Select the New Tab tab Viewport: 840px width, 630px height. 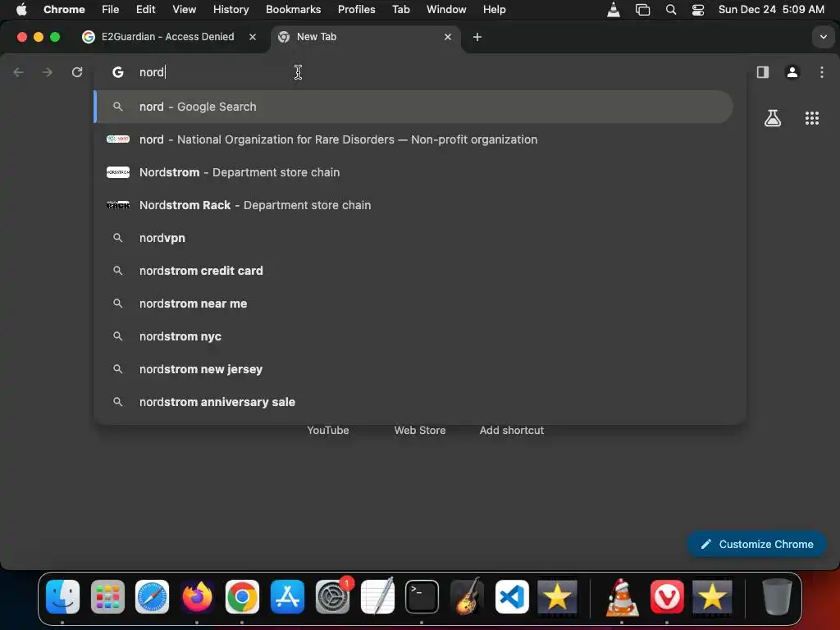tap(366, 37)
